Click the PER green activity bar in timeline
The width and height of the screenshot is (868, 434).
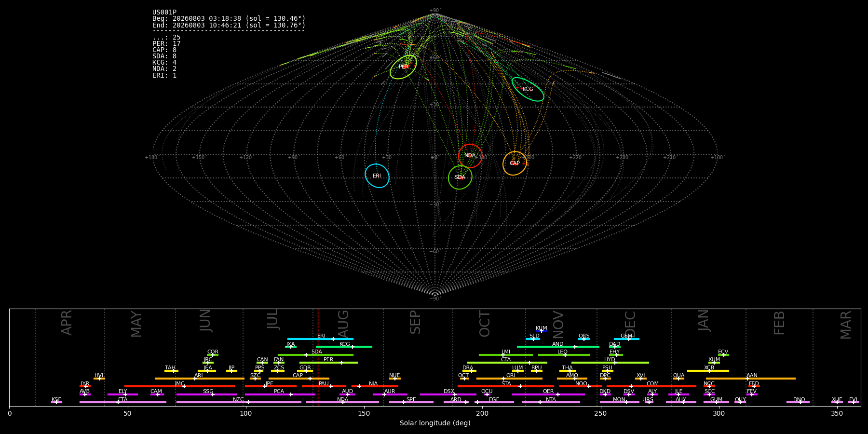coord(328,363)
